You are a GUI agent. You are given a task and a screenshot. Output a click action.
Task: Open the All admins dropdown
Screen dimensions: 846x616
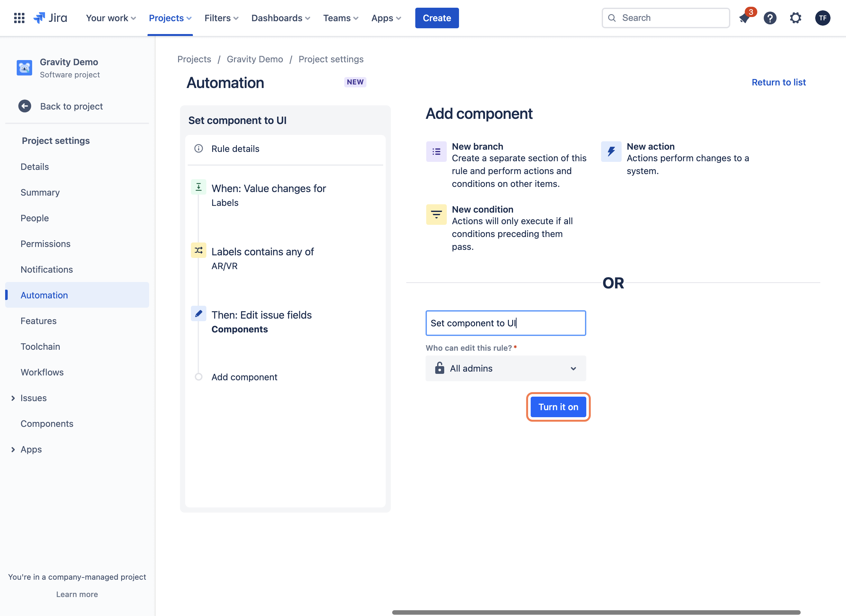506,368
